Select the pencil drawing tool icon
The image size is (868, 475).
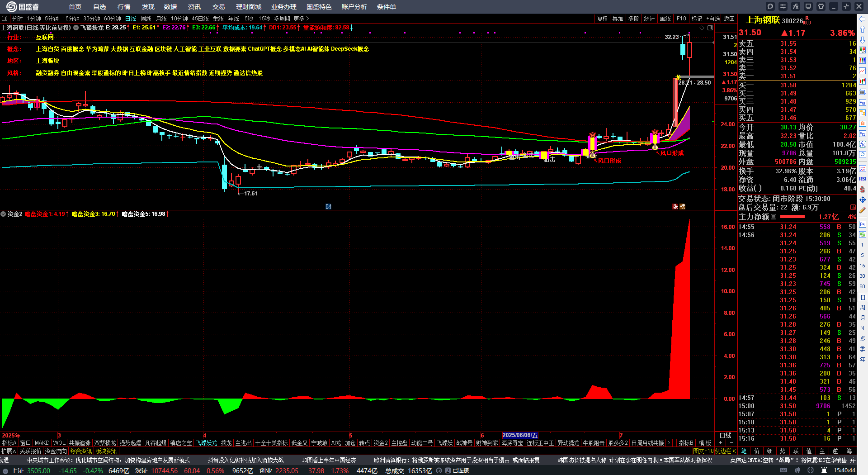pyautogui.click(x=863, y=210)
